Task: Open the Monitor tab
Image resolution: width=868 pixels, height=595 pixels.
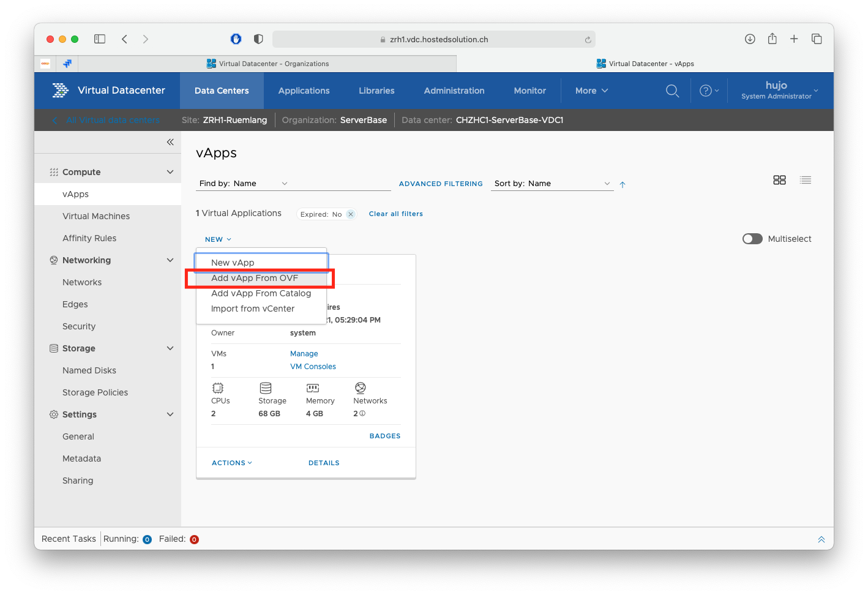Action: 529,91
